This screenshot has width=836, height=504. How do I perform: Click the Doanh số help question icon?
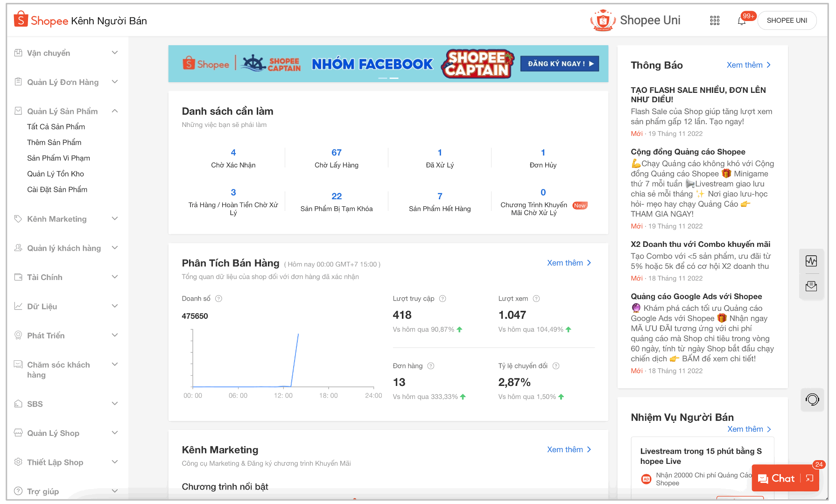pyautogui.click(x=218, y=299)
